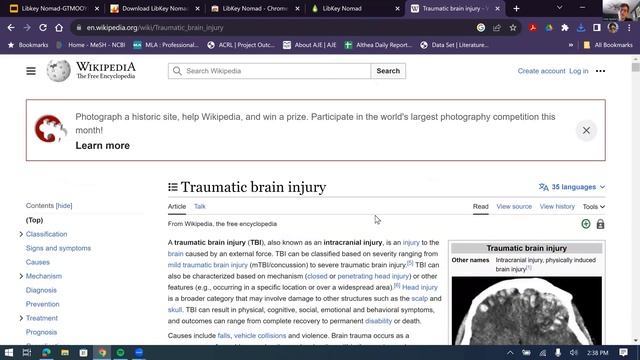
Task: Show hidden bookmarks with the chevron
Action: tap(571, 45)
